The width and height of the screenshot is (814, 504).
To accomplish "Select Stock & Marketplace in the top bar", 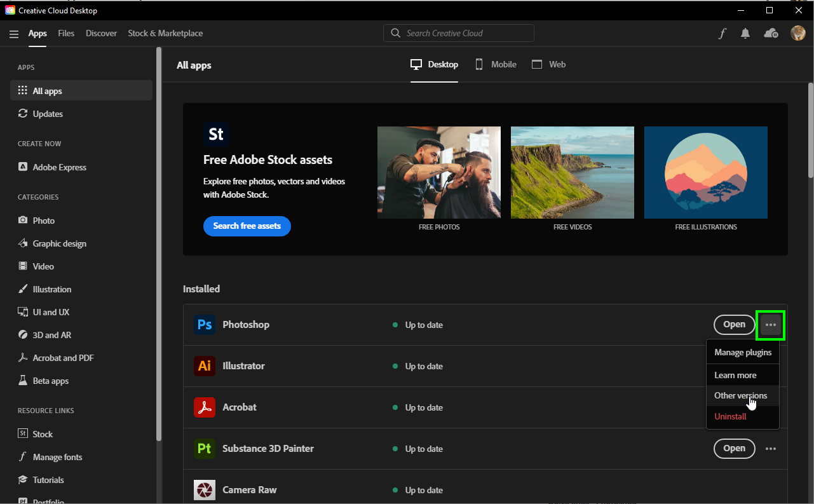I will [x=165, y=33].
